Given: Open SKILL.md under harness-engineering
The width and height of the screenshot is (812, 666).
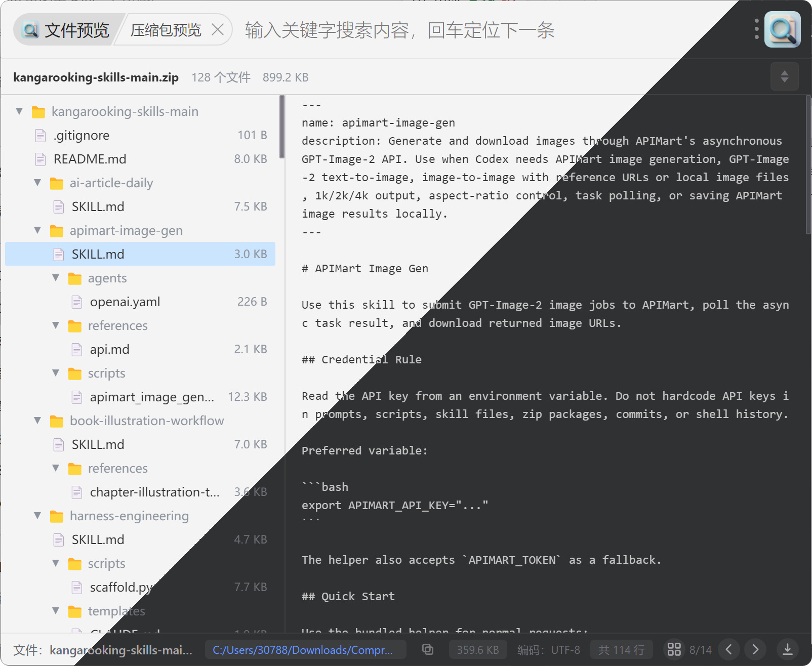Looking at the screenshot, I should point(140,539).
